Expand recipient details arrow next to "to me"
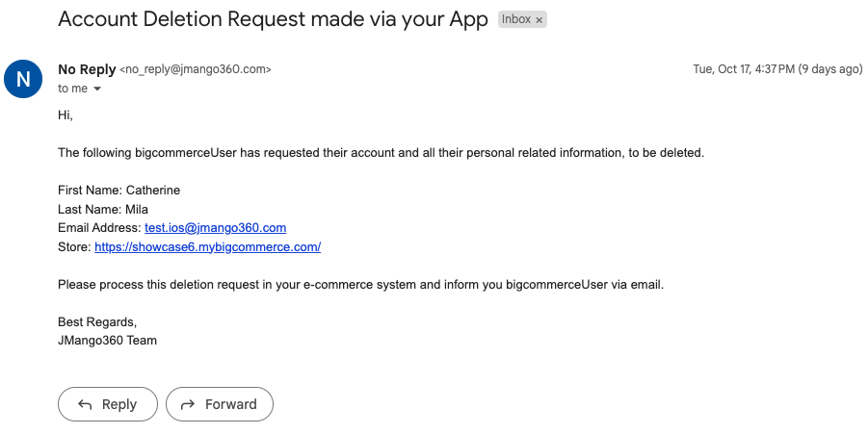This screenshot has width=868, height=434. (97, 89)
